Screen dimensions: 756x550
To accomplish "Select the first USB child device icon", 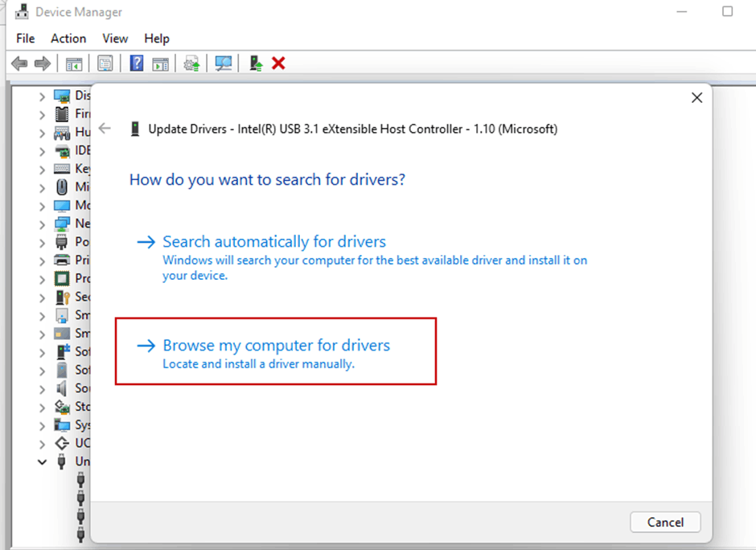I will click(x=80, y=480).
